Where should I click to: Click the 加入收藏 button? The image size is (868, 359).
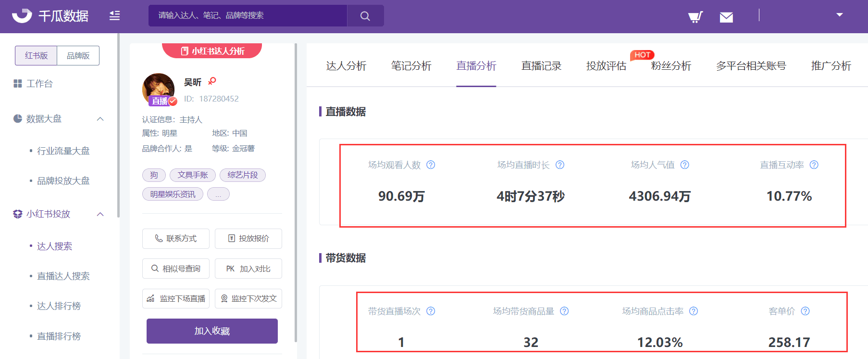coord(212,331)
